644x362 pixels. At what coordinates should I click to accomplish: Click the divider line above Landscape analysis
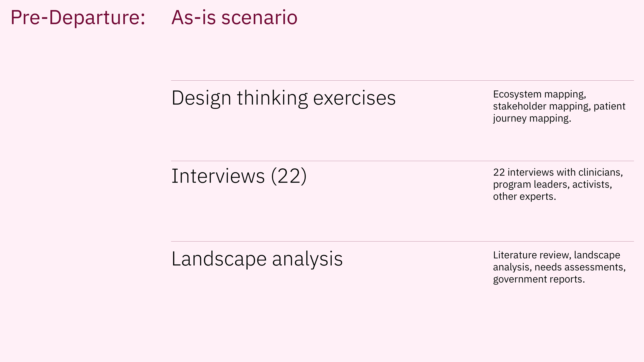click(402, 241)
